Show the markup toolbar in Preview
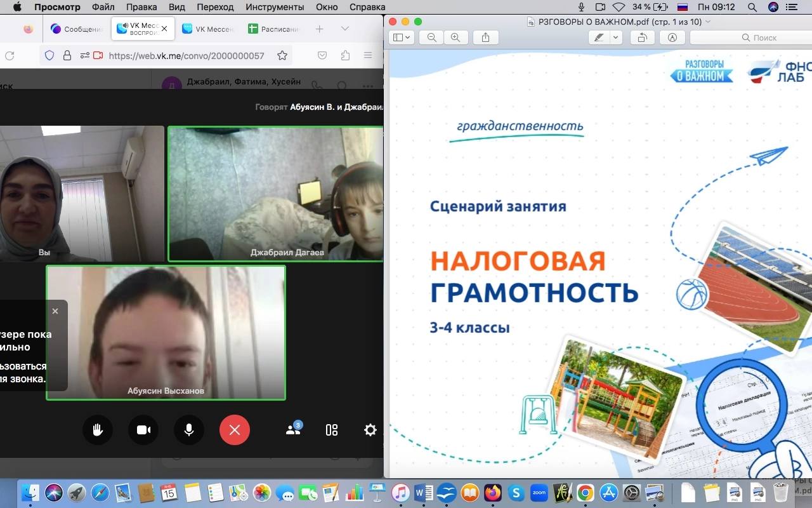Screen dimensions: 812x508 pos(672,37)
